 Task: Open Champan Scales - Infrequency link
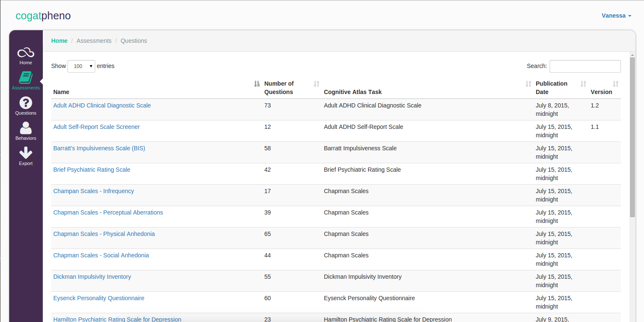coord(94,191)
